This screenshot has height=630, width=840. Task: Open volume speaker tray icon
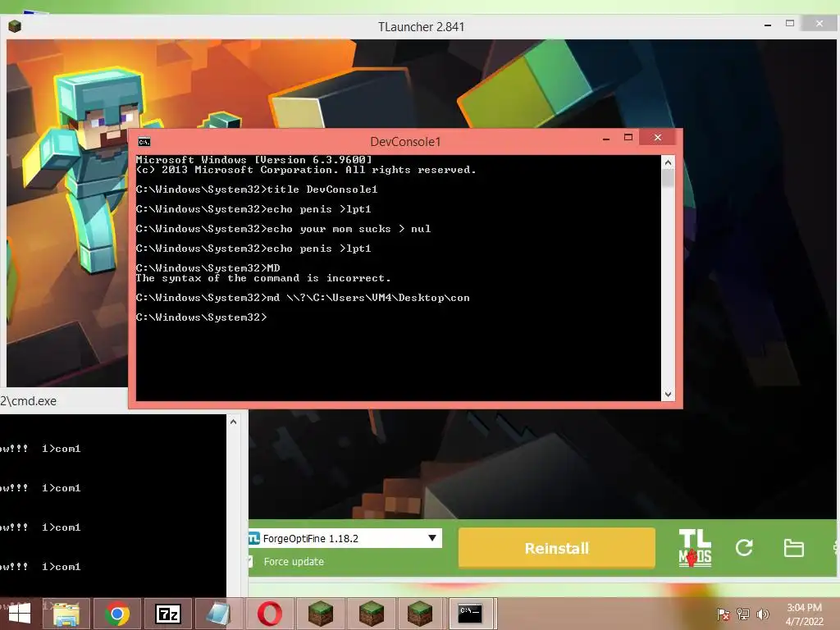[x=762, y=614]
